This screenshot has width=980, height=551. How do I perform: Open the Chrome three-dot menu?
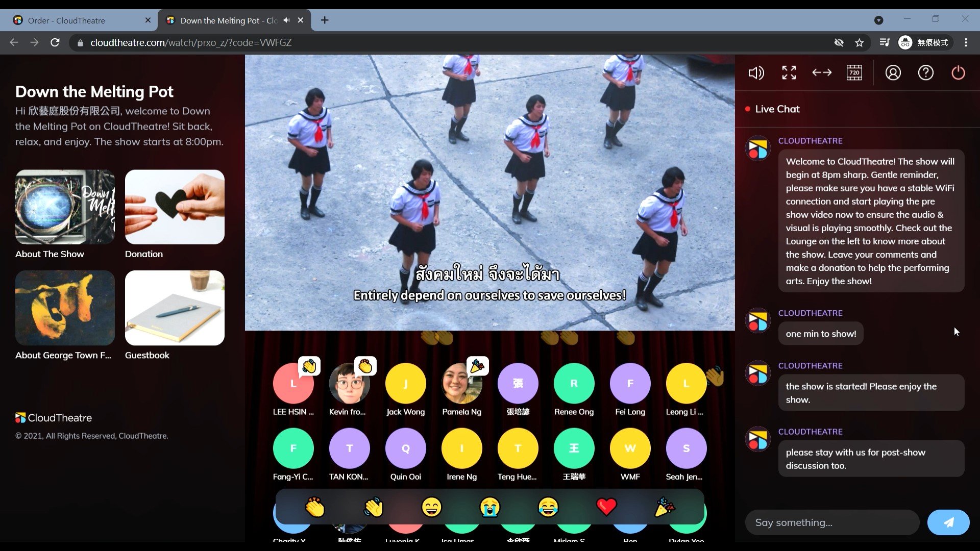pos(966,42)
